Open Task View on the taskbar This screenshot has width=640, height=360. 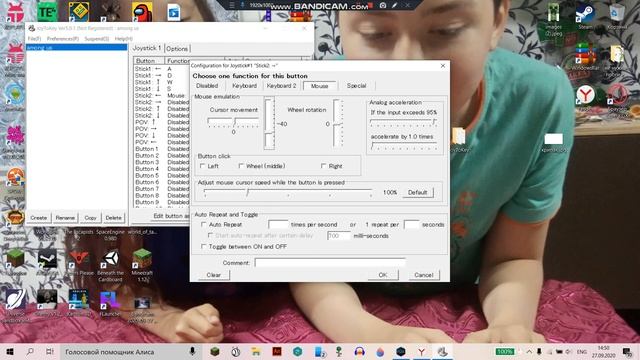pyautogui.click(x=50, y=351)
